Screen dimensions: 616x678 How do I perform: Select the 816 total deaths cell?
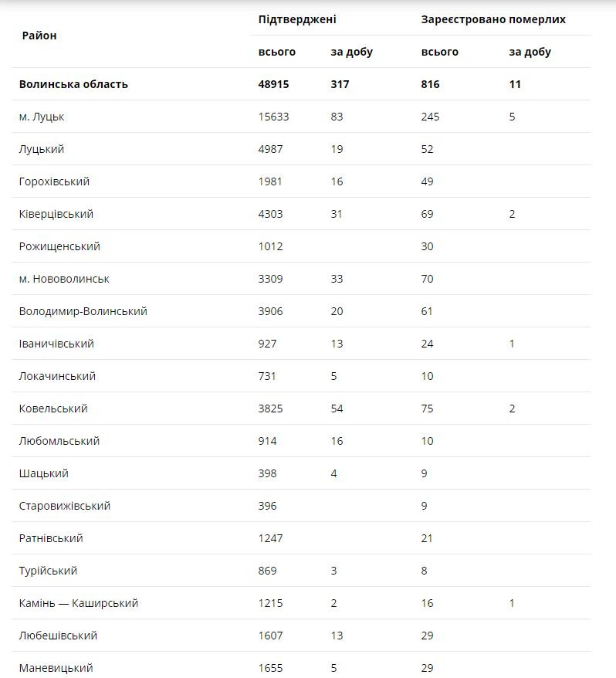pos(431,84)
